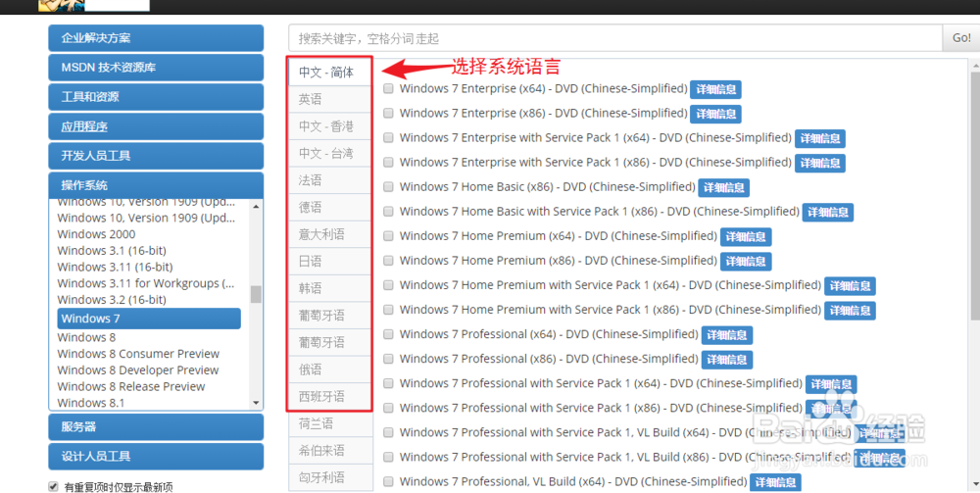
Task: Expand the 服务器 panel
Action: (x=156, y=426)
